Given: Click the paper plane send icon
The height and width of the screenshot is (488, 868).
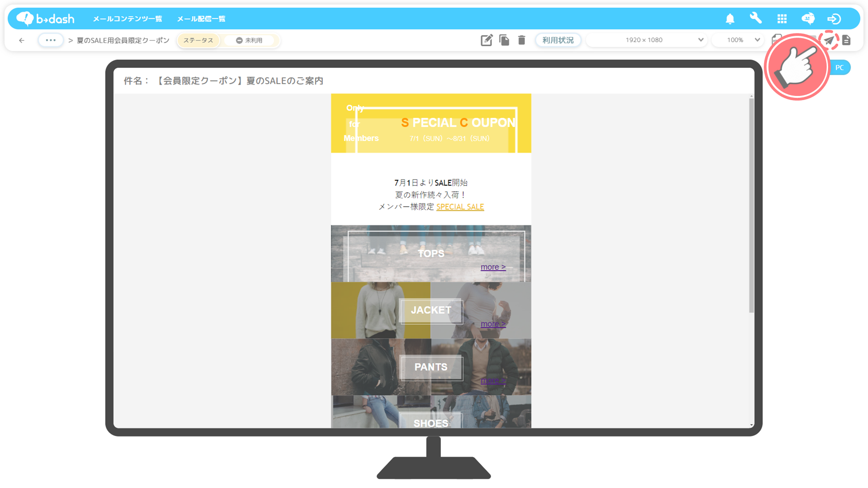Looking at the screenshot, I should click(829, 40).
